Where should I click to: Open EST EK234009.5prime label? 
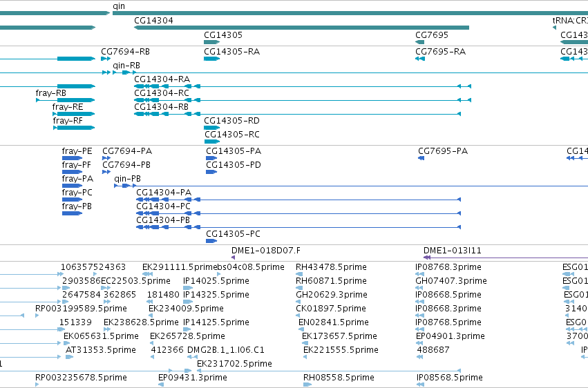point(186,309)
